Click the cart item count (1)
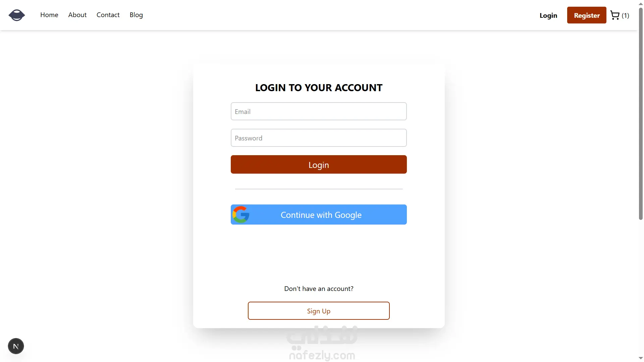Screen dimensions: 644x362 click(x=625, y=15)
